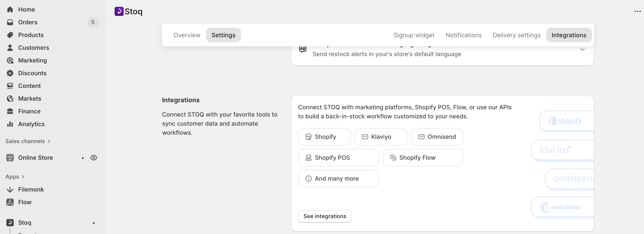Click the Discounts badge icon
Screen dimensions: 644x234
[x=10, y=73]
